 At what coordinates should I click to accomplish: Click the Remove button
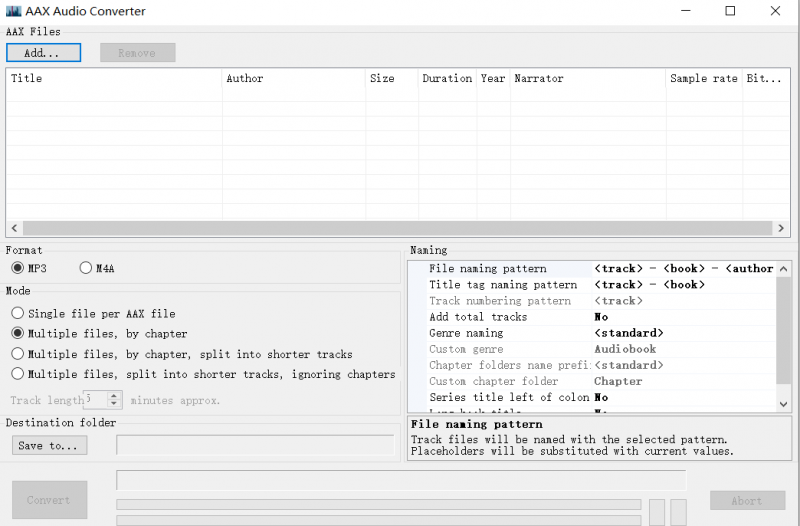coord(137,53)
